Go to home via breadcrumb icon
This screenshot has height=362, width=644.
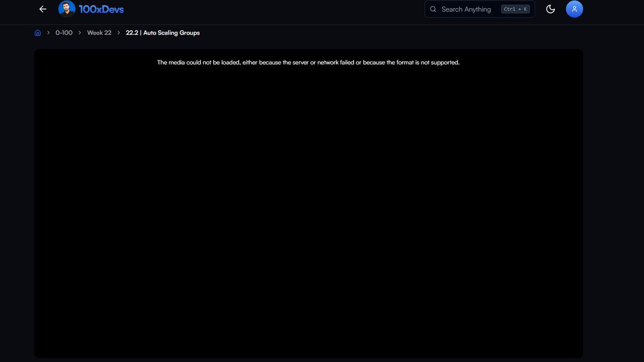38,33
